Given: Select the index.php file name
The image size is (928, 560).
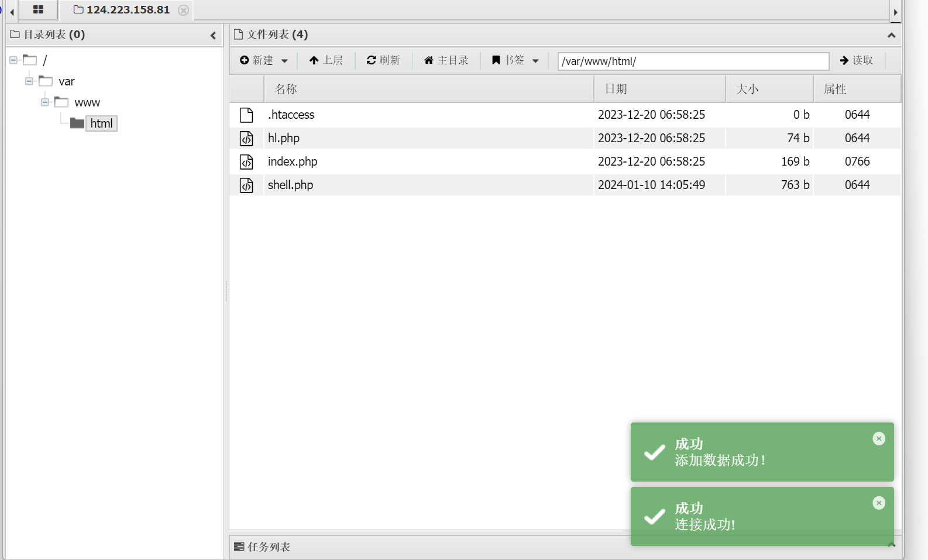Looking at the screenshot, I should (293, 162).
